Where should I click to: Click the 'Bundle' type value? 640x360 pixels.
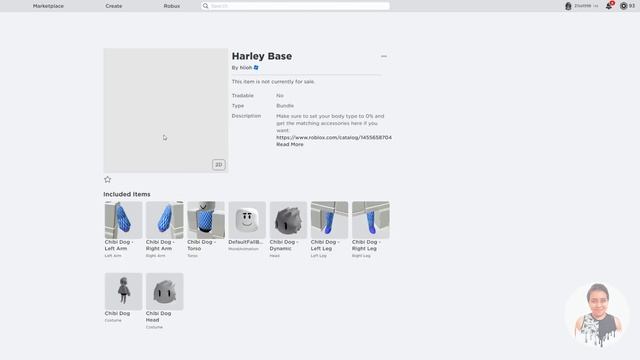[x=285, y=106]
